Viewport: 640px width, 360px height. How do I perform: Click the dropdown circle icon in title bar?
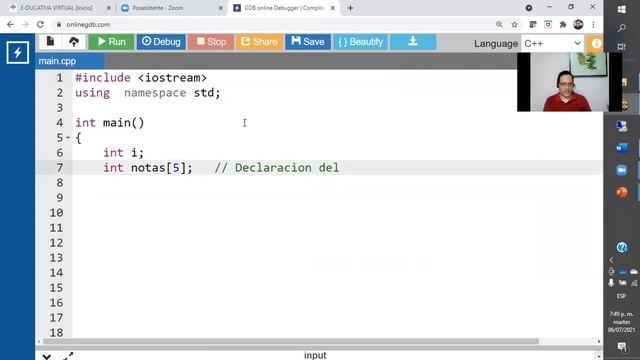coord(529,8)
